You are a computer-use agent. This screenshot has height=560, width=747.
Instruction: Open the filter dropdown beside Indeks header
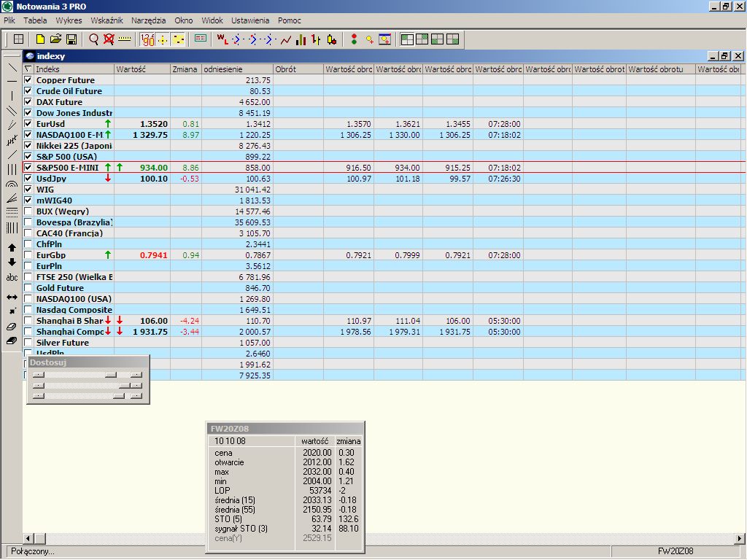click(x=28, y=69)
